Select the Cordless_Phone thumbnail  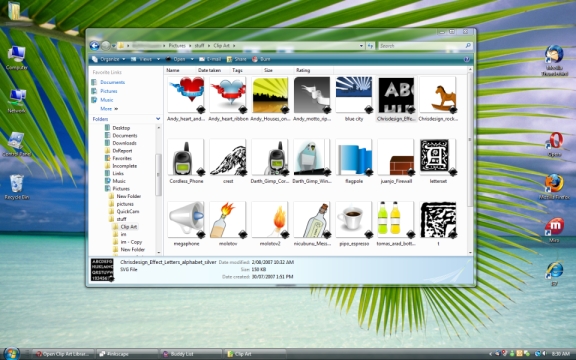coord(186,157)
